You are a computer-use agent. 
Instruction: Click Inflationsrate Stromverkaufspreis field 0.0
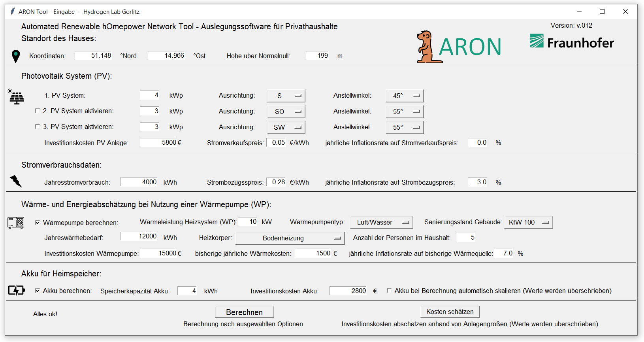tap(477, 142)
